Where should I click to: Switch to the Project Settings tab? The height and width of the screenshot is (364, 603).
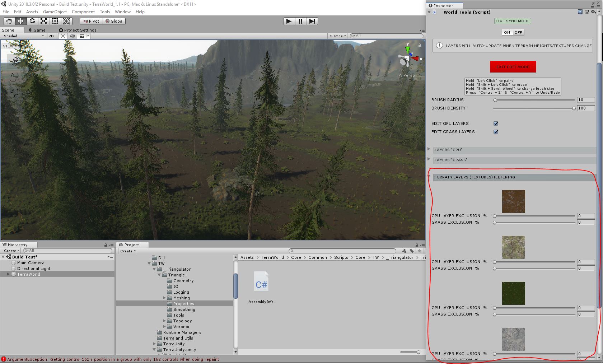tap(78, 30)
